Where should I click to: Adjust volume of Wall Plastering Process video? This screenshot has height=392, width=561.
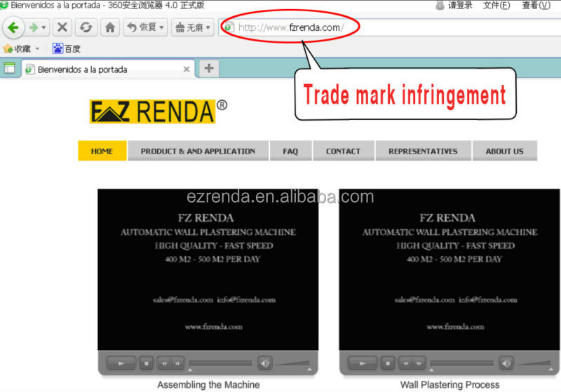535,364
